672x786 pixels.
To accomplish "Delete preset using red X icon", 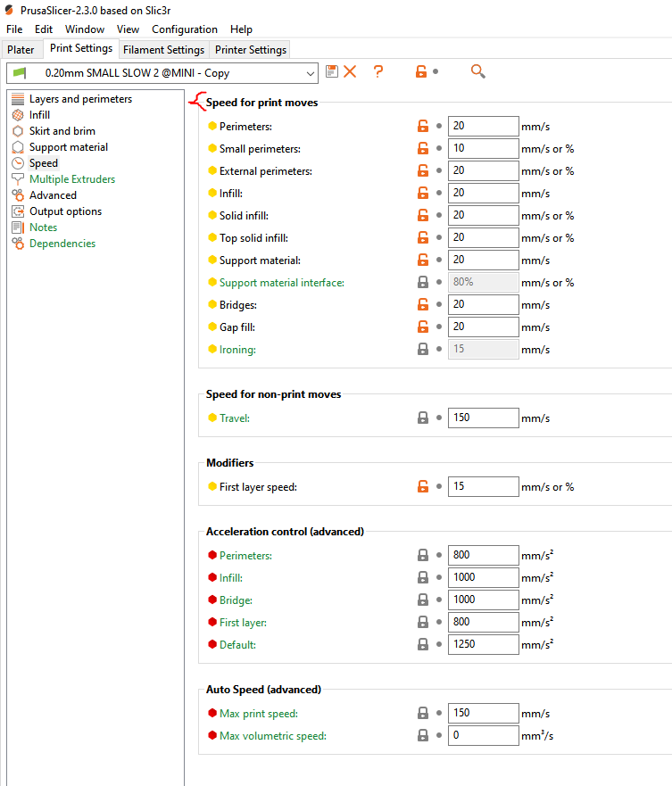I will [x=350, y=71].
